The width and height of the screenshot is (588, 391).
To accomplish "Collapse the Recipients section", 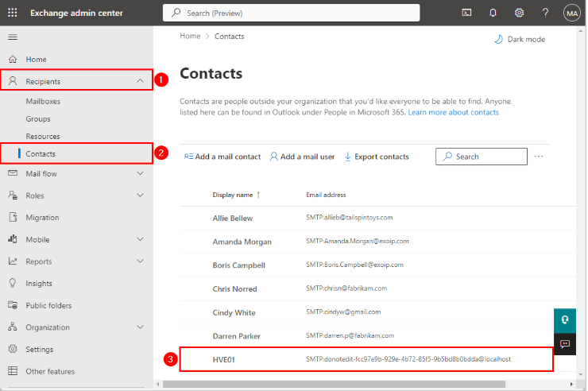I will coord(140,81).
